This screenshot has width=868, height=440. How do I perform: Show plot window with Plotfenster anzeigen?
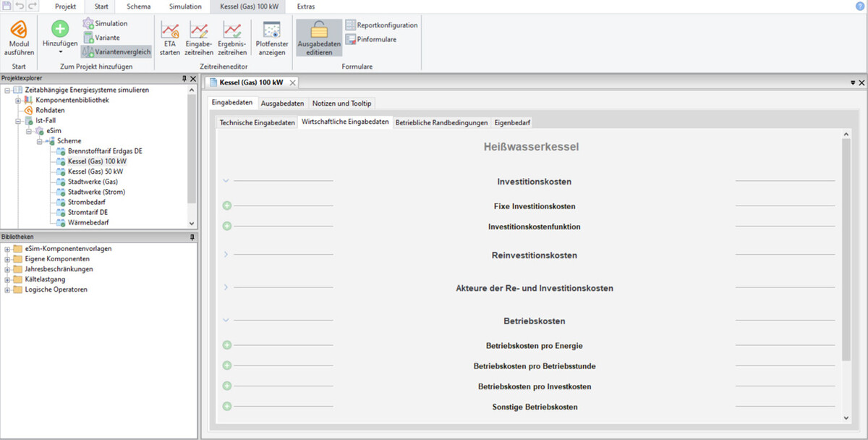pos(272,30)
